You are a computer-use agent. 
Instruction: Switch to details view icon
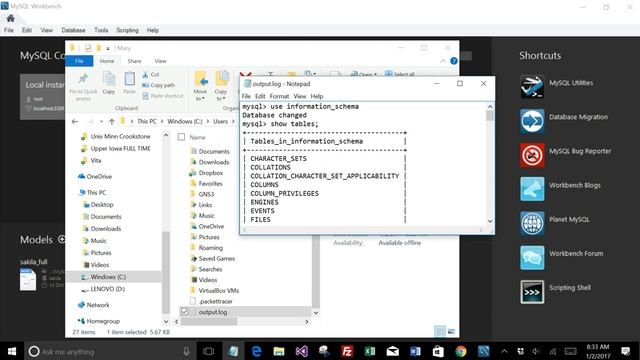[440, 331]
